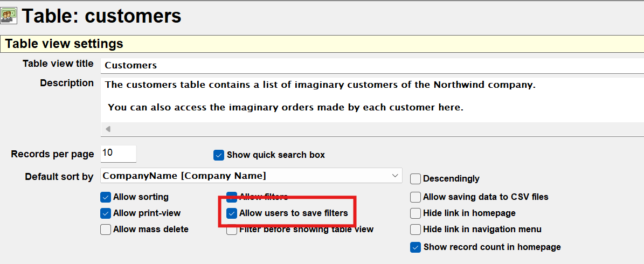Uncheck Allow sorting
Screen dimensions: 644x264
point(106,197)
